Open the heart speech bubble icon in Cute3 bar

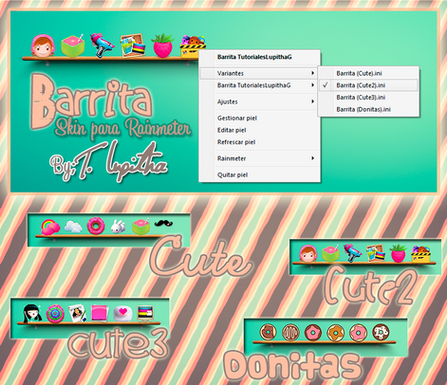(123, 313)
